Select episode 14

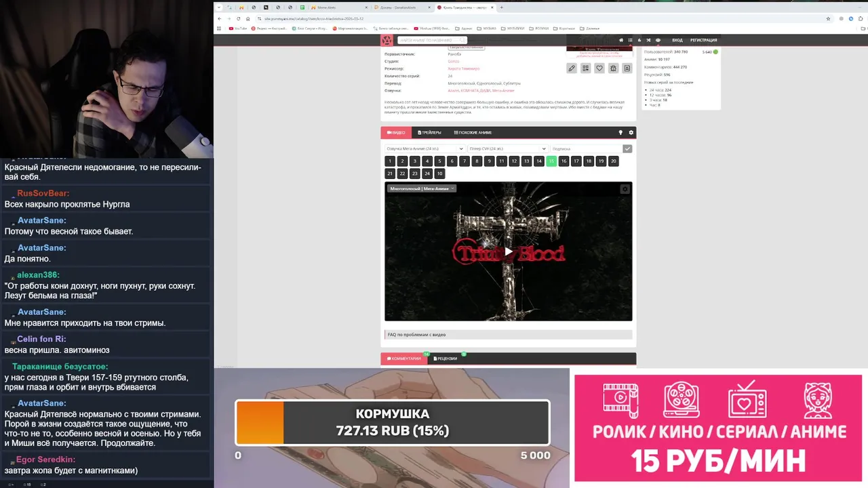point(539,161)
